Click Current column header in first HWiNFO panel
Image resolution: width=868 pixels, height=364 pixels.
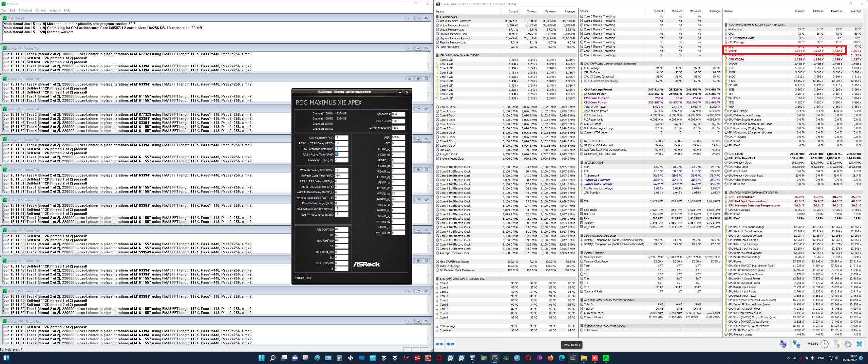[513, 12]
